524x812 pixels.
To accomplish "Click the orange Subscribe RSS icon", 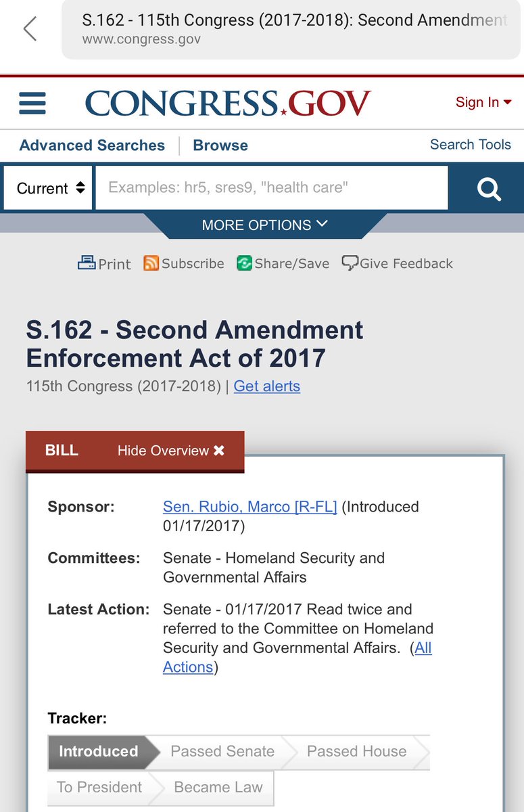I will [x=151, y=263].
